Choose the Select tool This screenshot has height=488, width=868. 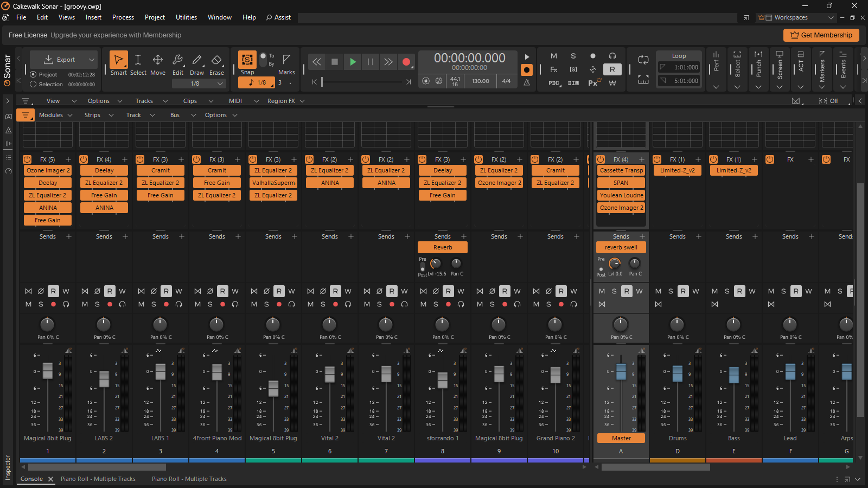tap(138, 63)
